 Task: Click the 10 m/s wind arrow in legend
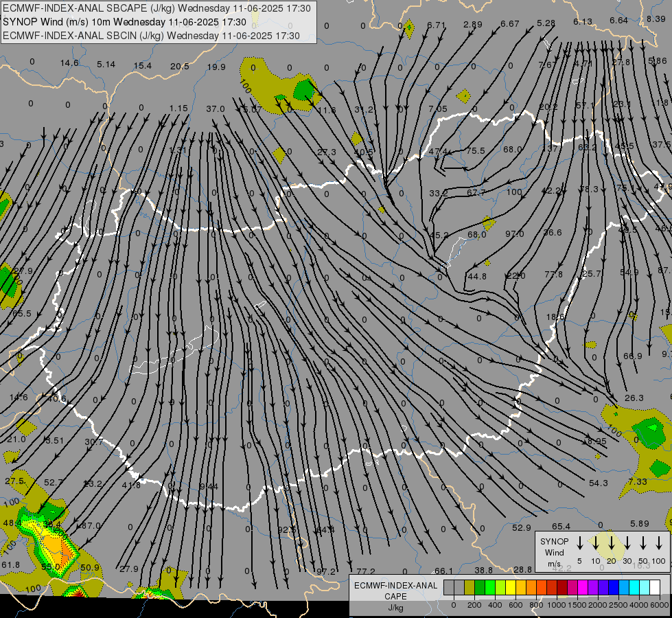pyautogui.click(x=595, y=543)
